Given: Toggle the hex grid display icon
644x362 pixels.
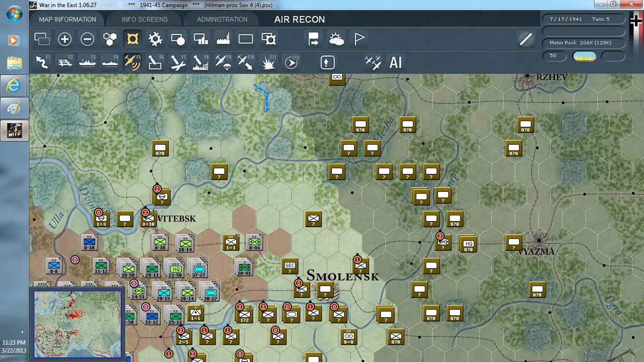Looking at the screenshot, I should 110,39.
